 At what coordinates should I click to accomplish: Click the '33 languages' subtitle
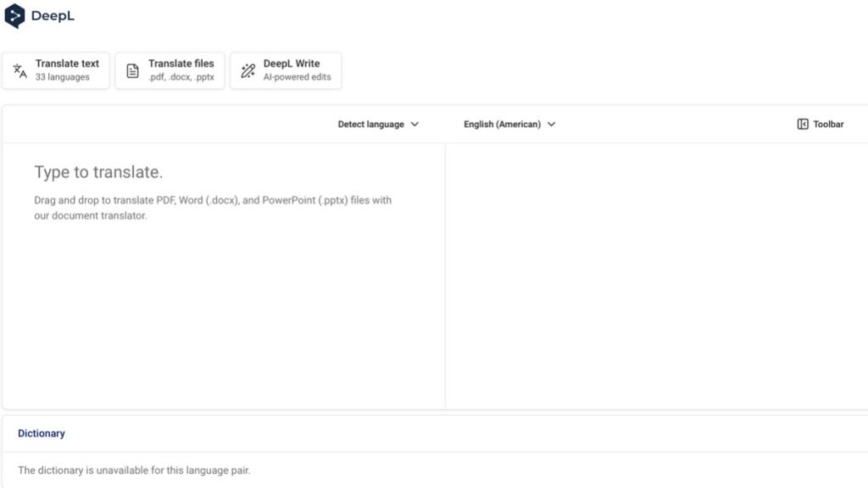[62, 77]
